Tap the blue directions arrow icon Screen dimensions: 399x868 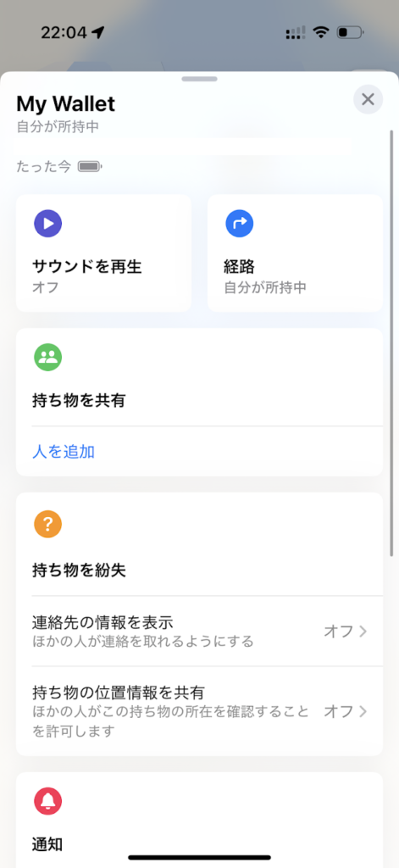point(240,224)
